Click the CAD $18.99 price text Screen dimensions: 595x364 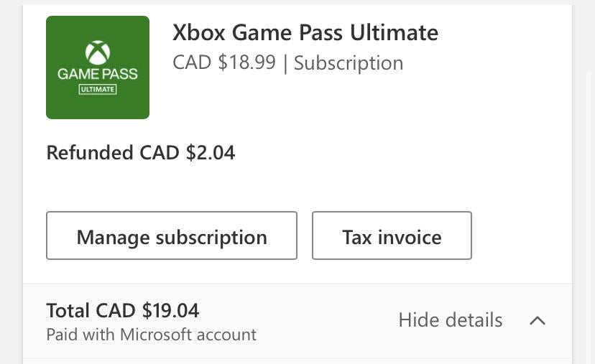[224, 63]
